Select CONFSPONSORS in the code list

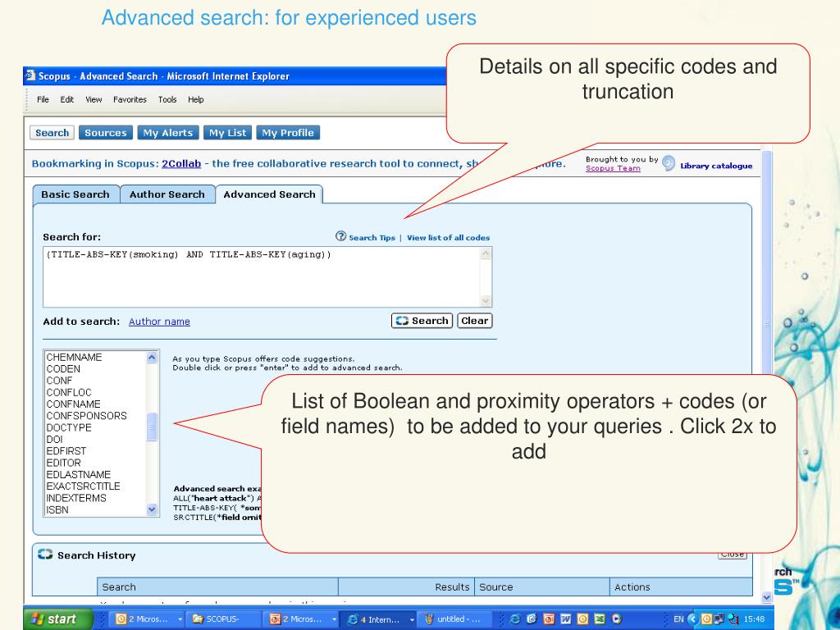point(87,416)
